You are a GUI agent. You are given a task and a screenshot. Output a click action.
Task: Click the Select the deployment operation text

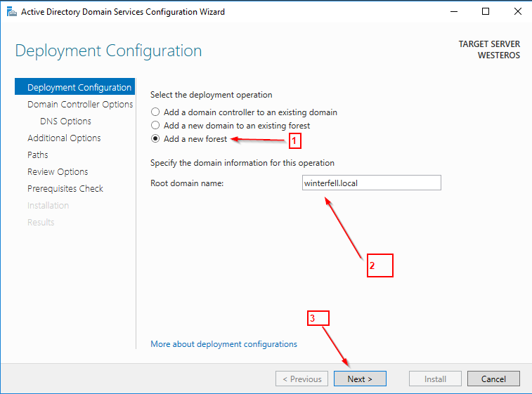[211, 95]
